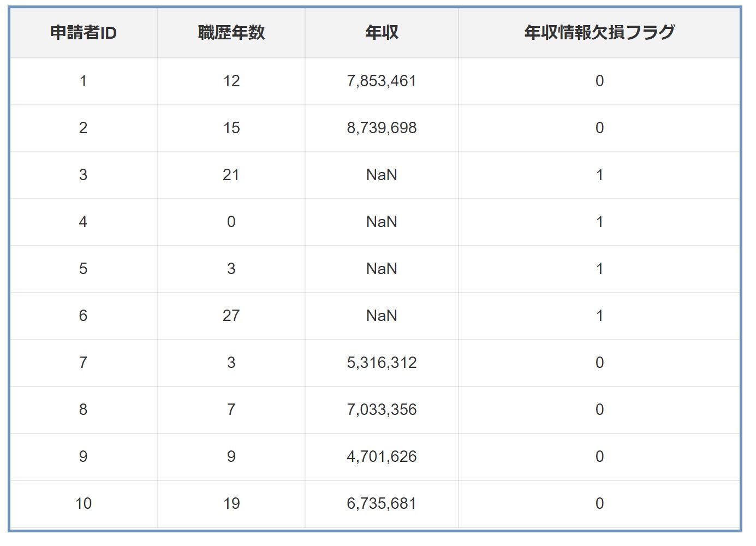Click NaN income for applicant ID 6
756x546 pixels.
tap(382, 316)
